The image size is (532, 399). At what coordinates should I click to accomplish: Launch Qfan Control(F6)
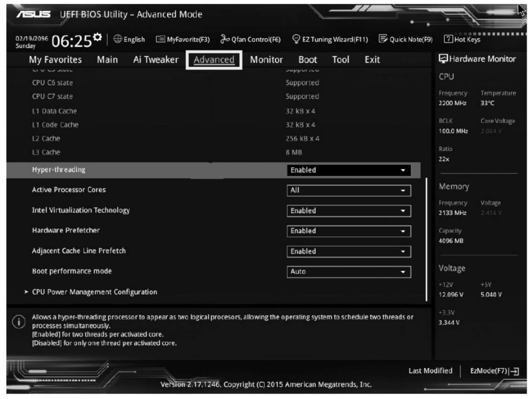(x=251, y=39)
